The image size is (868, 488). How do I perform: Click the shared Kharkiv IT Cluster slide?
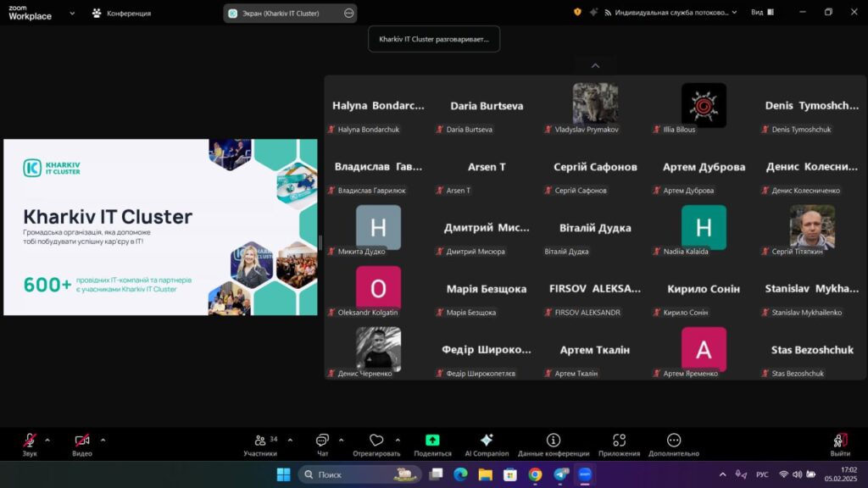coord(160,227)
